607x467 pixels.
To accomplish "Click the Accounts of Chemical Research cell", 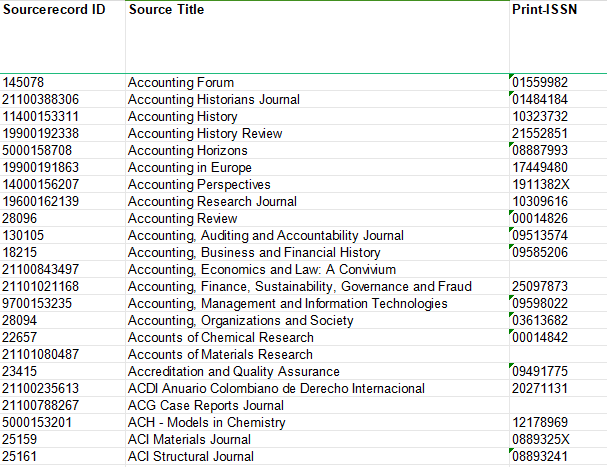I will tap(220, 337).
